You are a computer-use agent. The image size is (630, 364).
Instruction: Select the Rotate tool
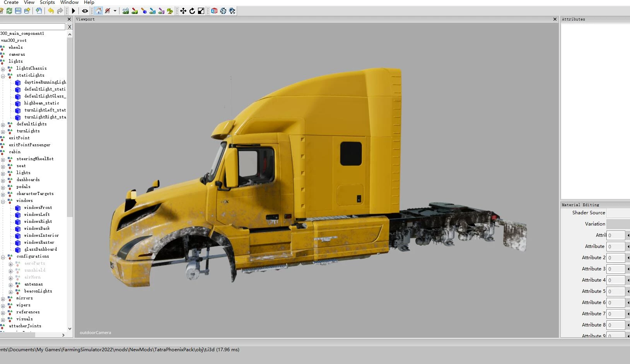(x=192, y=11)
